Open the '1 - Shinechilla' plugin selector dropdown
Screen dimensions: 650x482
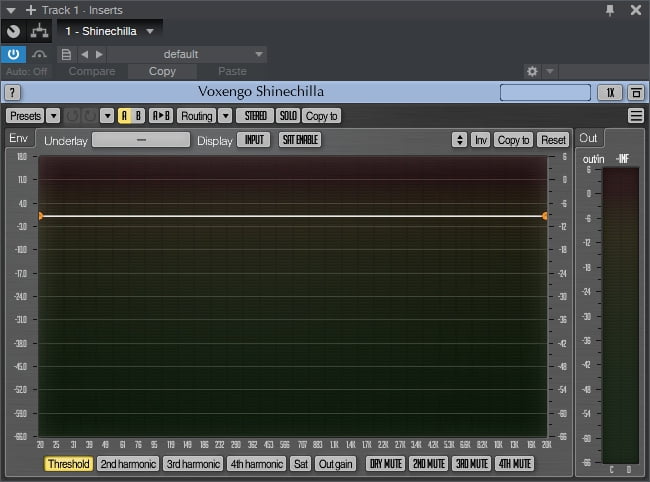109,31
